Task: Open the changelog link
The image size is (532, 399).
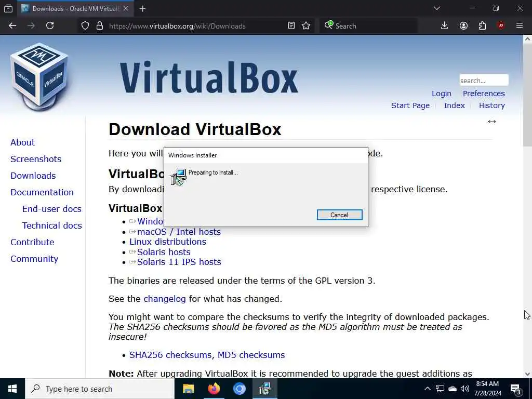Action: (165, 299)
